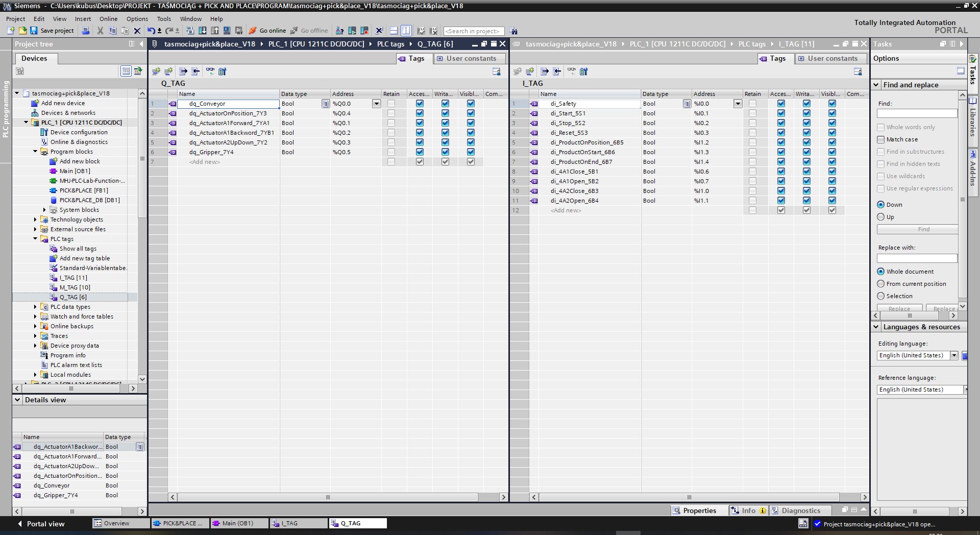Click the Compile icon in main toolbar
The height and width of the screenshot is (535, 980).
point(190,31)
